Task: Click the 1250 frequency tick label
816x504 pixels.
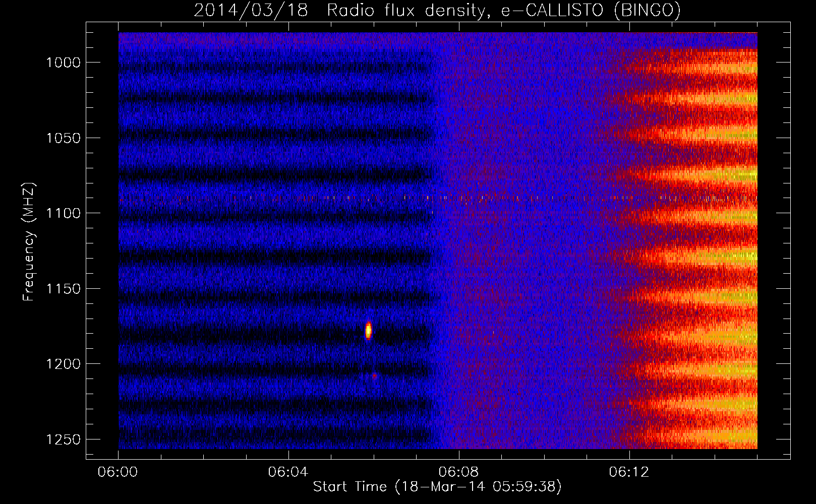Action: 64,439
